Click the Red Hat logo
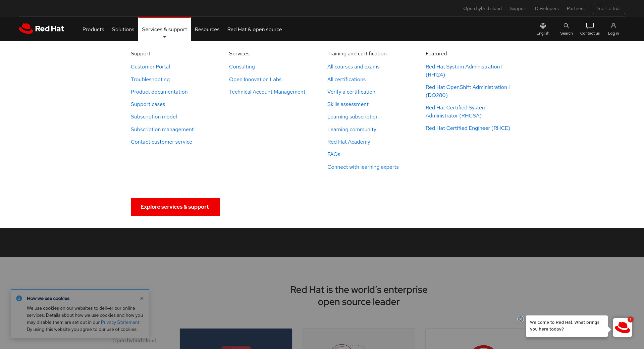 click(41, 29)
